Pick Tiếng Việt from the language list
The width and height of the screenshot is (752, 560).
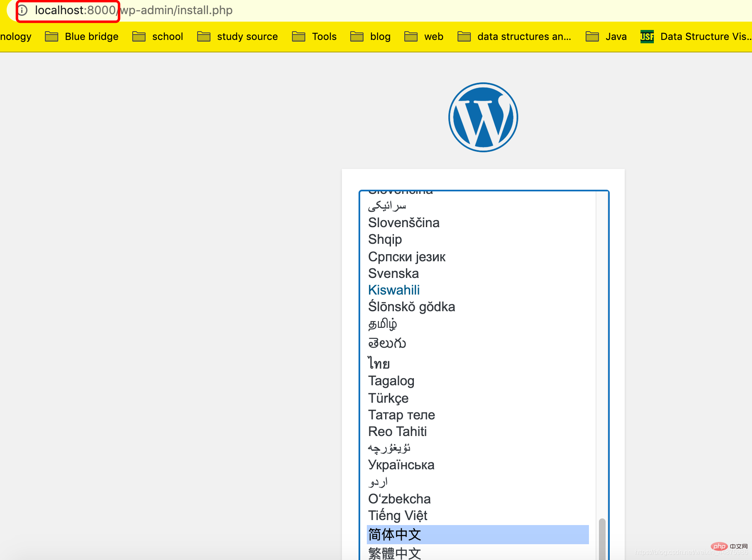click(x=398, y=515)
